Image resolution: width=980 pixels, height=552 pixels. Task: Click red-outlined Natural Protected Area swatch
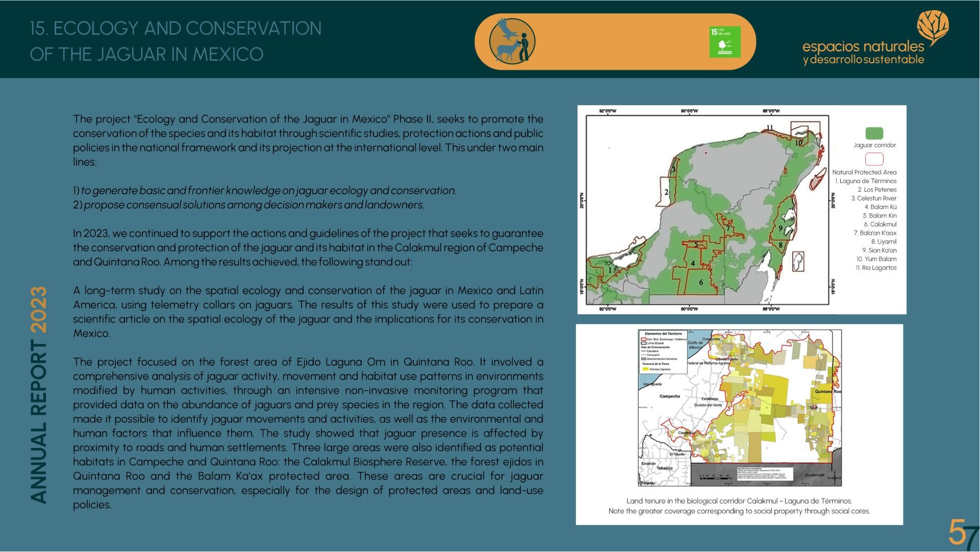tap(874, 159)
